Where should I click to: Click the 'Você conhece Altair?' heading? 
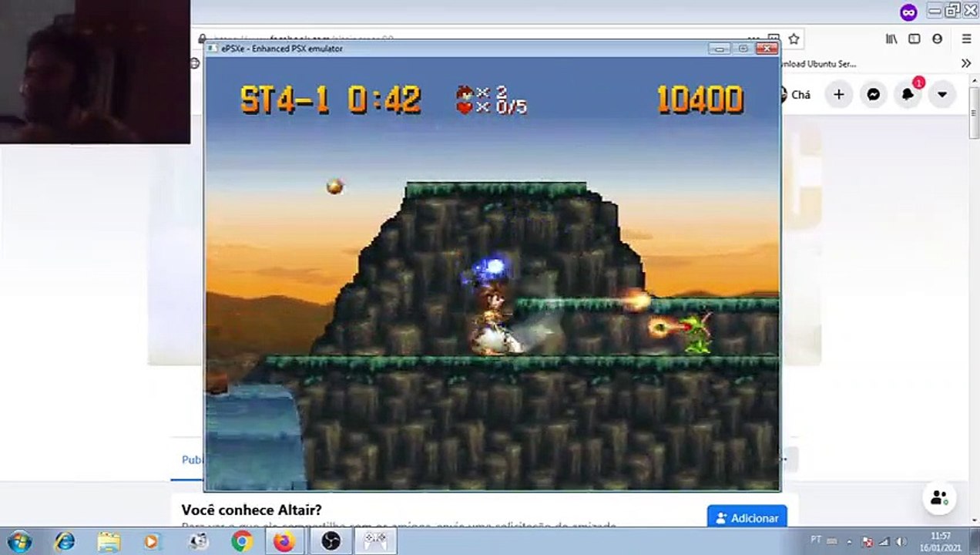point(252,510)
